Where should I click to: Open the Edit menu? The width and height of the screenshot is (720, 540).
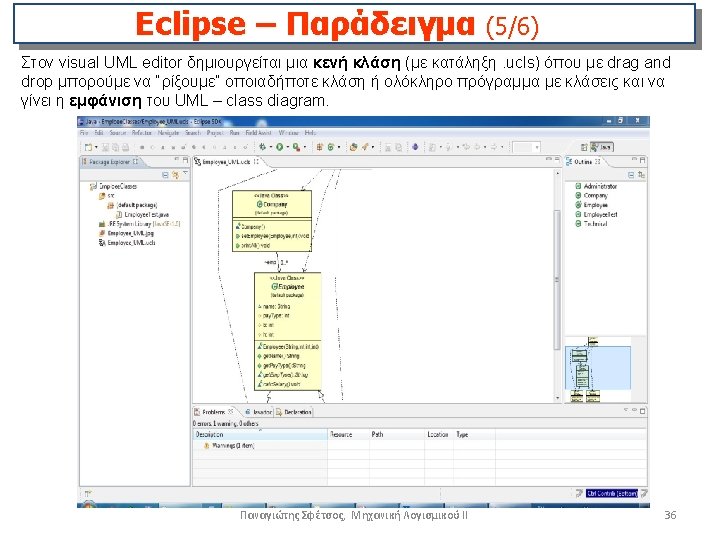[99, 133]
